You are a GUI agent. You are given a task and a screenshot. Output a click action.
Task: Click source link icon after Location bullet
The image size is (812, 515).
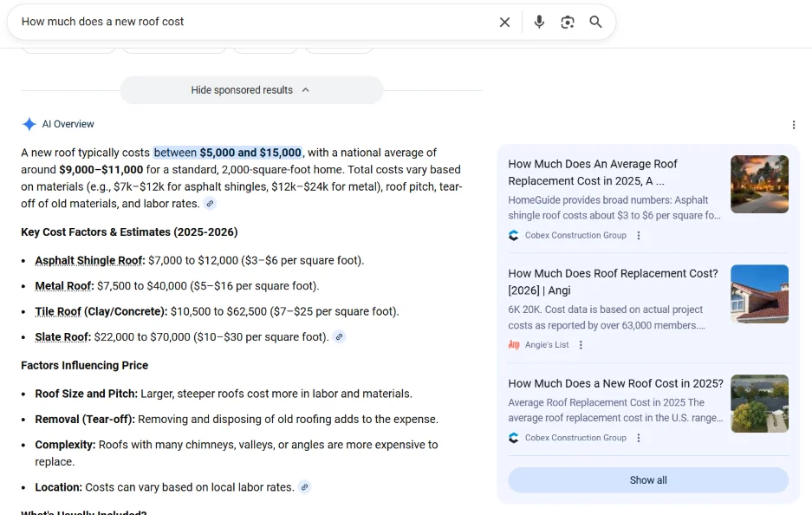304,487
